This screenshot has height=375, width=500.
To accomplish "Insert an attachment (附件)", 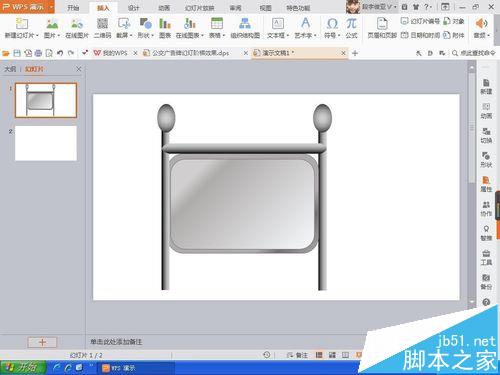I will tap(454, 35).
